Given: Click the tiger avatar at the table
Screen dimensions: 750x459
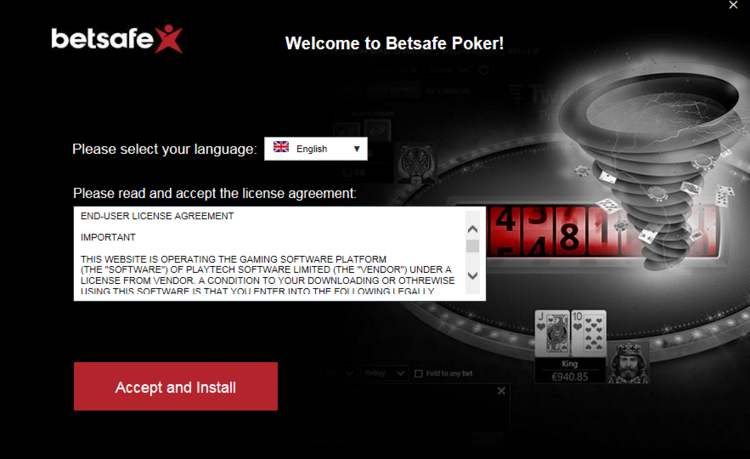Looking at the screenshot, I should 415,164.
